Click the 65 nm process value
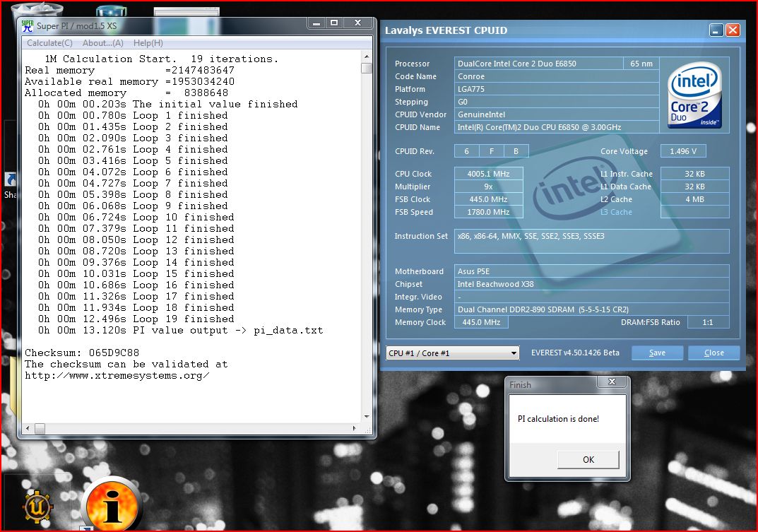The image size is (758, 532). coord(641,64)
